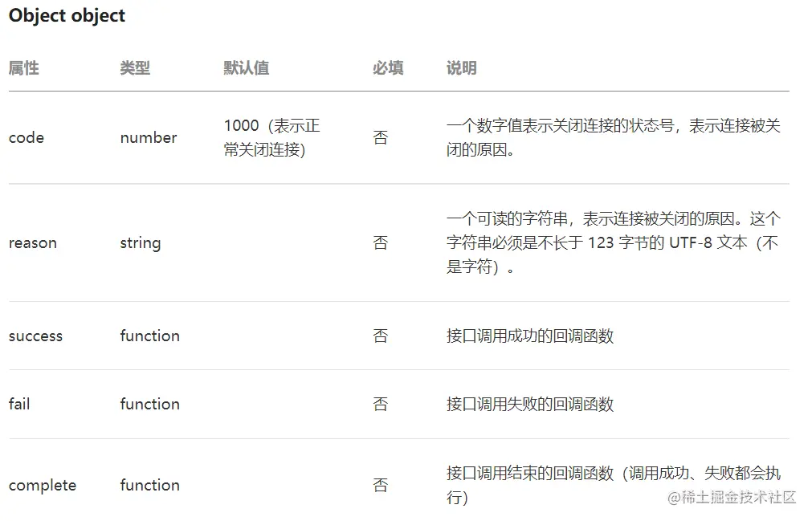
Task: Click the code description starting '一个数字值表示关闭连接'
Action: [613, 137]
